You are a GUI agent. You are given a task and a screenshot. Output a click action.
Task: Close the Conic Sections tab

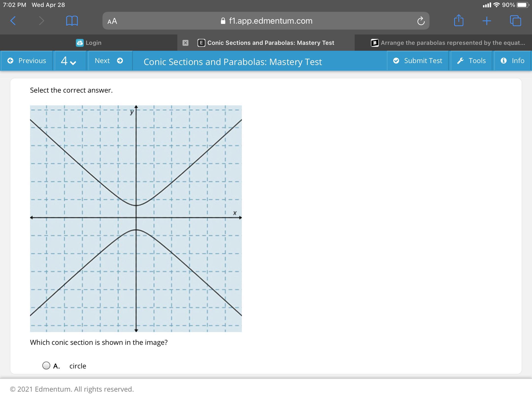tap(185, 43)
